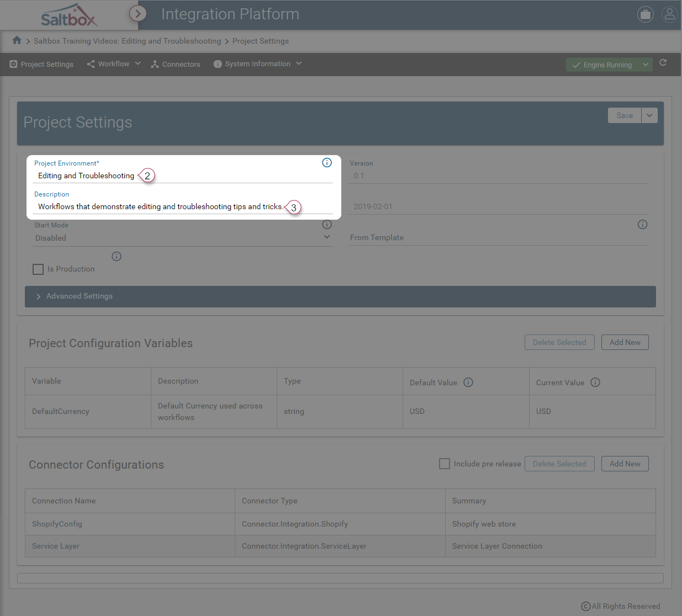Click Default Value info icon
This screenshot has height=616, width=682.
click(468, 382)
